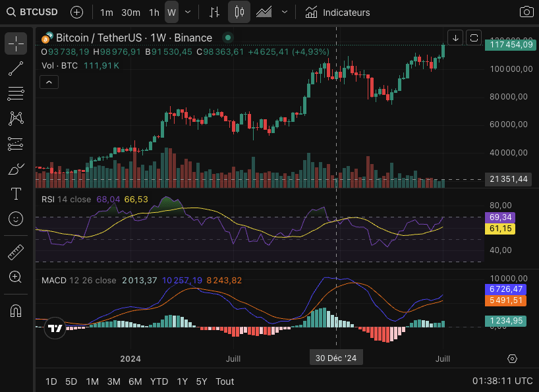Click the downward arrow pane button
This screenshot has height=392, width=539.
click(455, 38)
